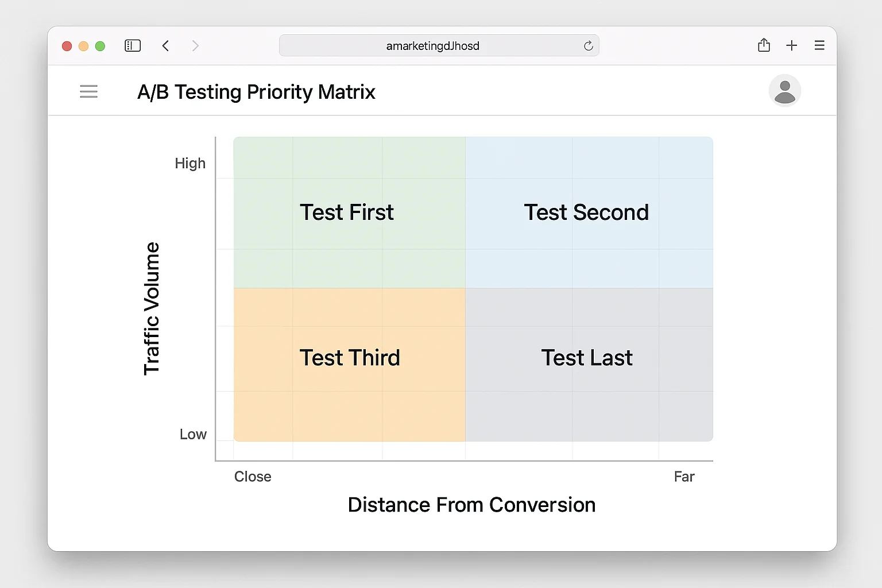This screenshot has height=588, width=882.
Task: Click the share icon in the toolbar
Action: 764,45
